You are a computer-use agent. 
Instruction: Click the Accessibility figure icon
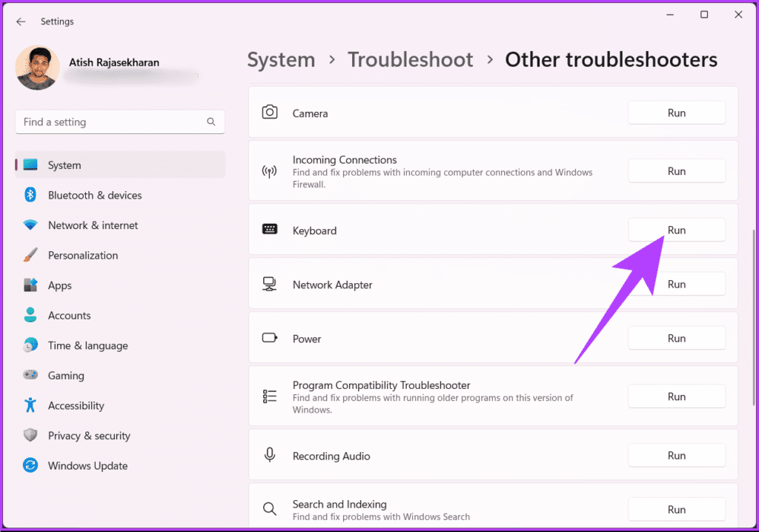click(30, 405)
